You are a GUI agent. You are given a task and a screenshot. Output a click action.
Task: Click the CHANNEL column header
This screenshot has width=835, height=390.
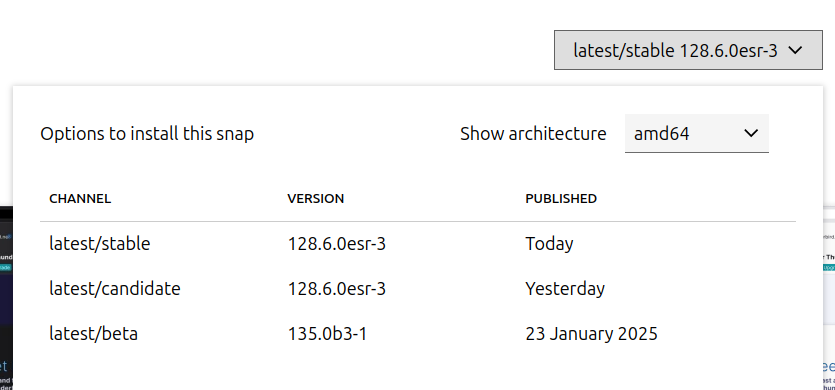click(x=80, y=199)
